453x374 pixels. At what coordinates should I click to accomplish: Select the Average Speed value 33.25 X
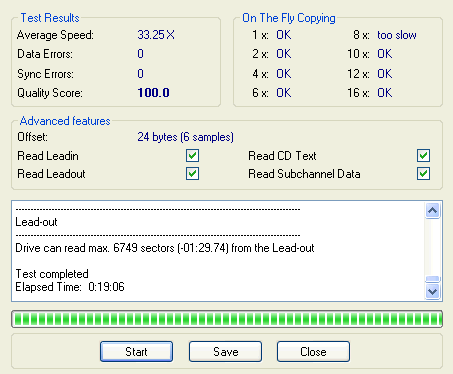(x=156, y=35)
